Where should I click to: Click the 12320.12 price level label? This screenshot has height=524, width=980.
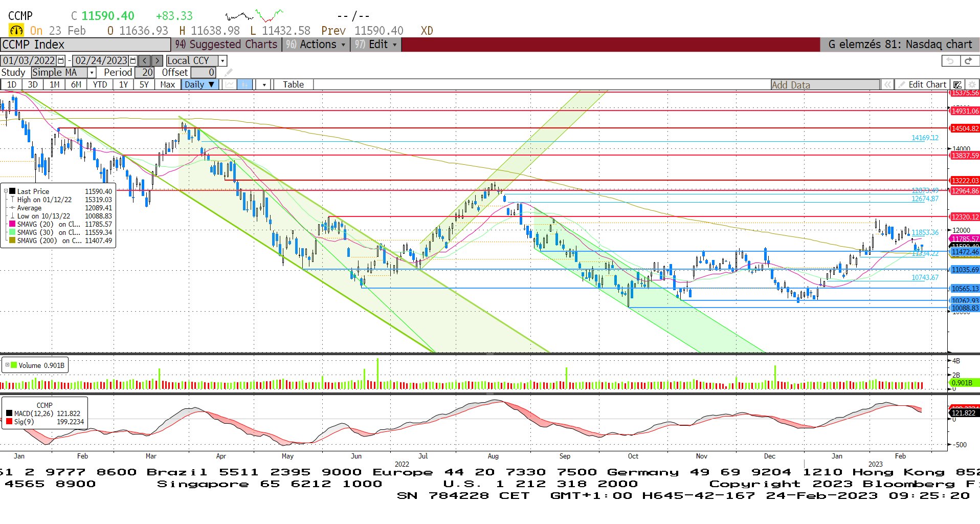click(x=965, y=217)
